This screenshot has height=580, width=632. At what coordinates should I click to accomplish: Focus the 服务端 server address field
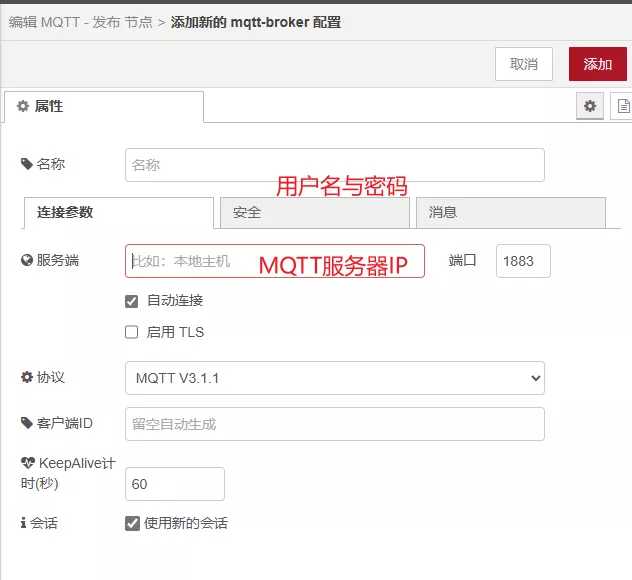pos(274,261)
